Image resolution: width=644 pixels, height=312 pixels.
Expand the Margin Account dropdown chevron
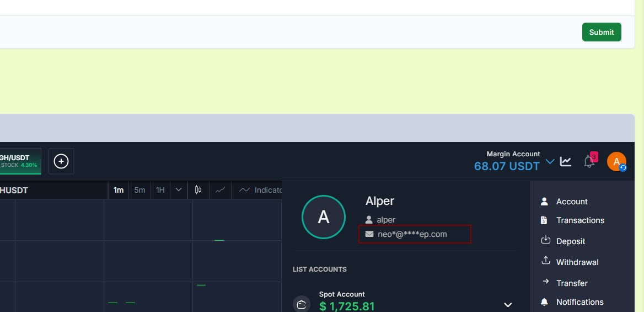pyautogui.click(x=550, y=161)
